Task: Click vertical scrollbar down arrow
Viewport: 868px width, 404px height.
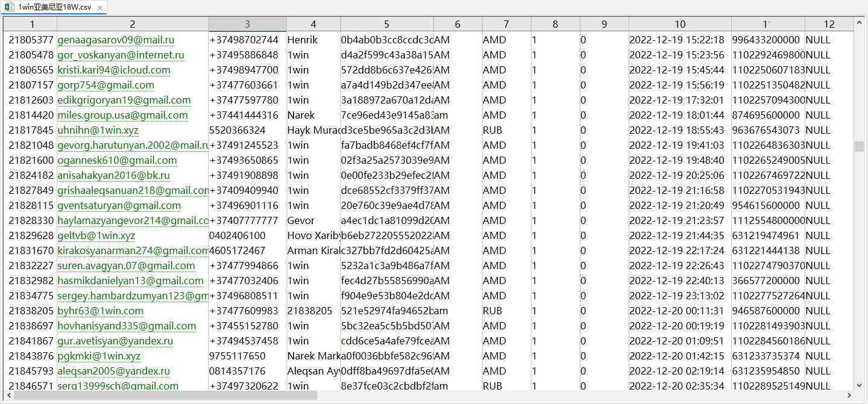Action: (x=859, y=385)
